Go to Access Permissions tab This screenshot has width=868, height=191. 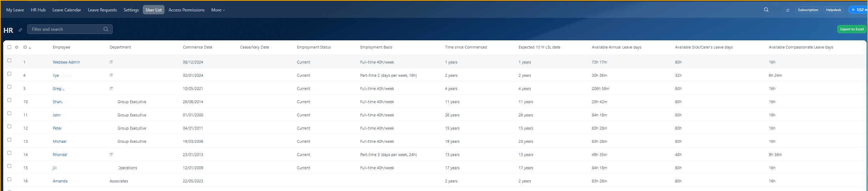coord(186,10)
